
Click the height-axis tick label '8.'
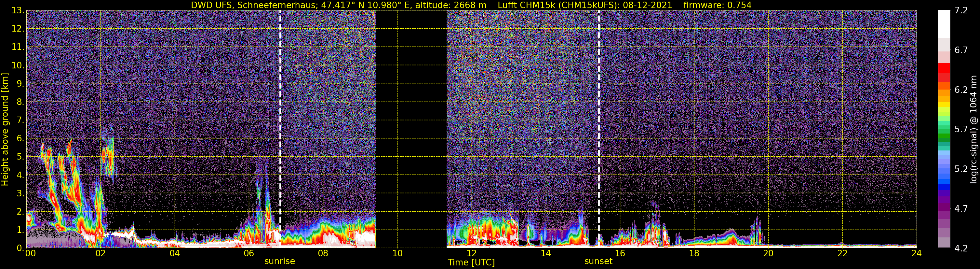[20, 102]
